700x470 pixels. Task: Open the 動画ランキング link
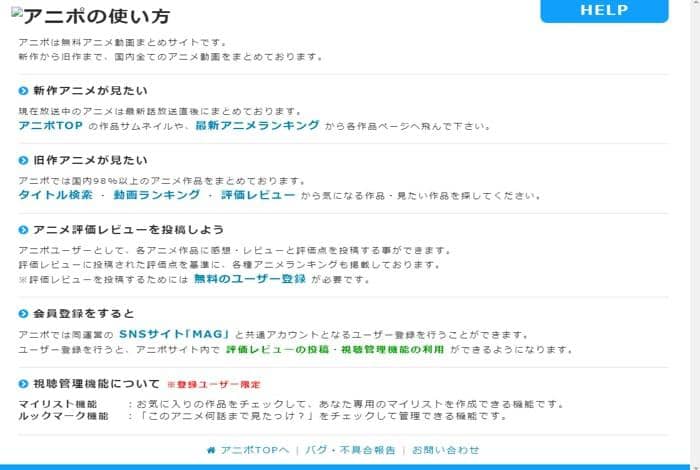pyautogui.click(x=157, y=195)
